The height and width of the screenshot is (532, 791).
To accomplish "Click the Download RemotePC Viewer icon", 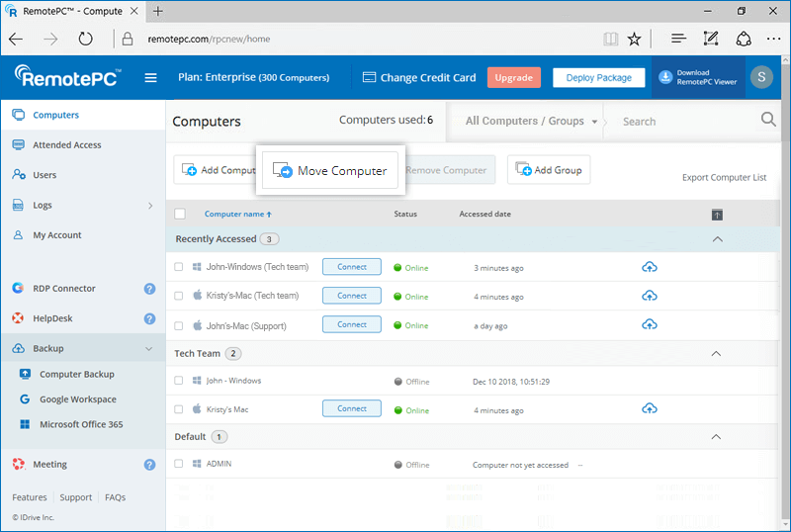I will (665, 77).
